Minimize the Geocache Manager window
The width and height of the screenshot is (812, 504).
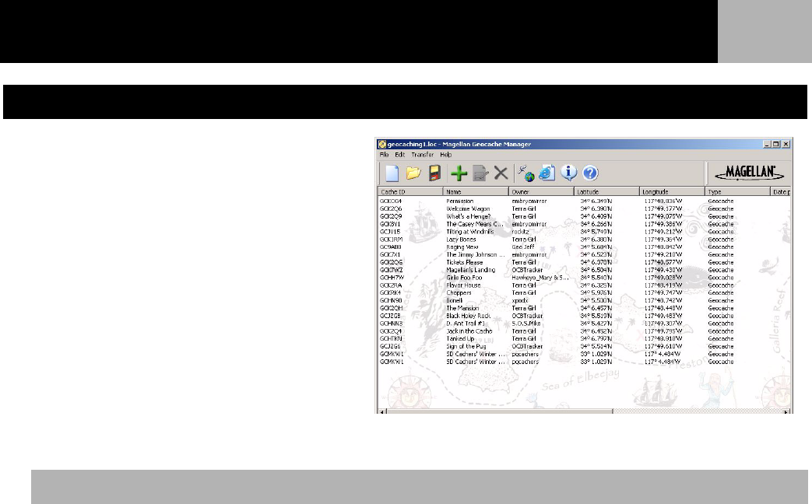[767, 145]
